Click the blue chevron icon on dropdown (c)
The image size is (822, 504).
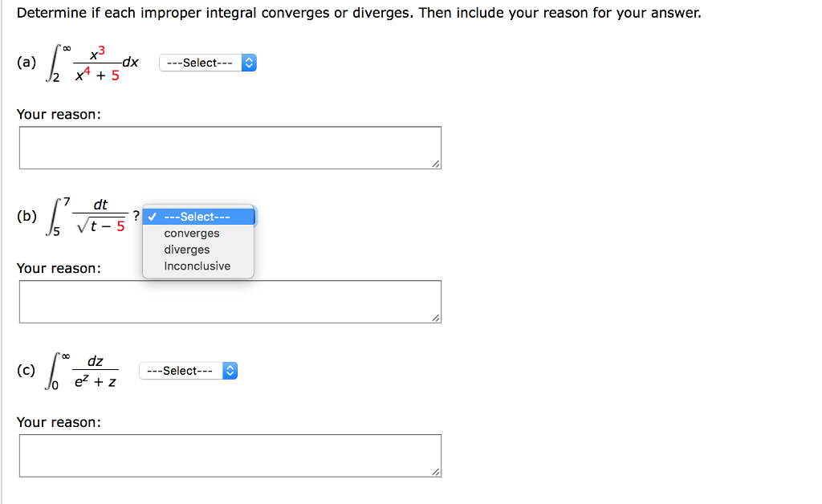(x=229, y=370)
